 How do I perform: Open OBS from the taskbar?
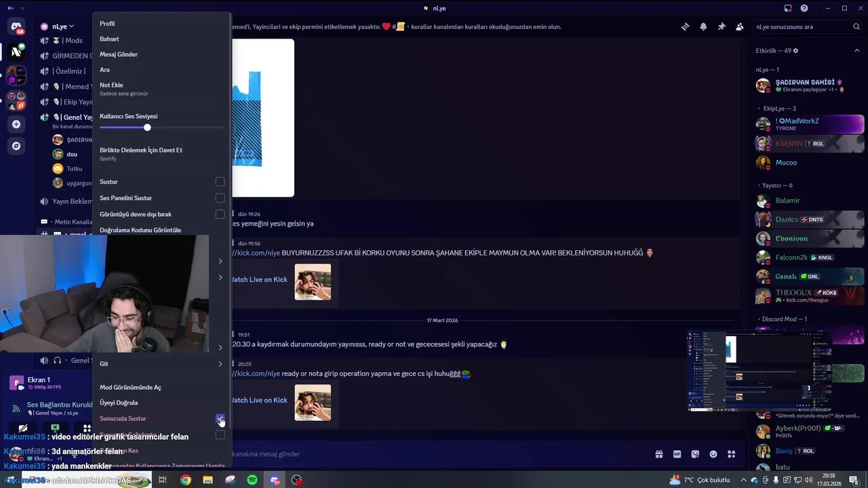pos(296,480)
